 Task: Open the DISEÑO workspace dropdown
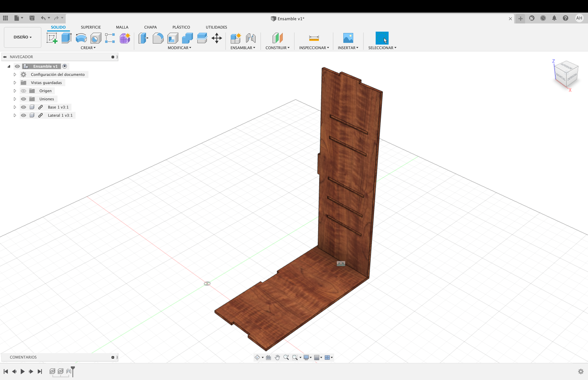tap(22, 37)
